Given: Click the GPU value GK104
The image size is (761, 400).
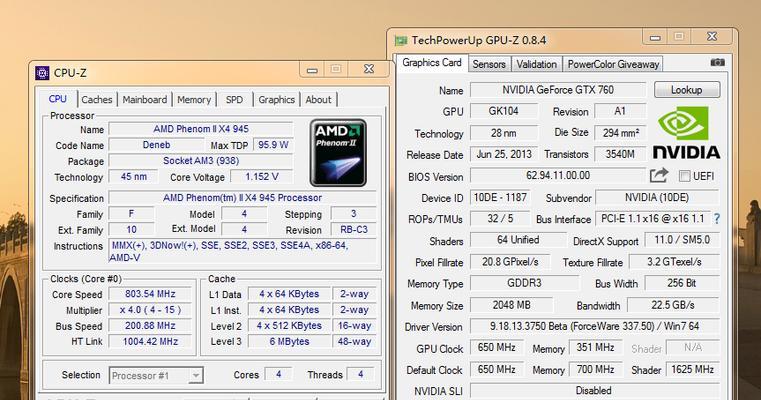Looking at the screenshot, I should tap(504, 111).
